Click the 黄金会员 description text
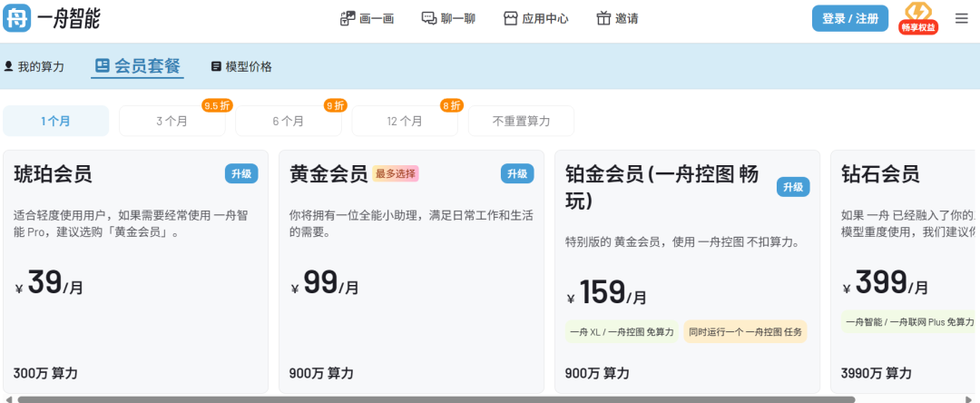The height and width of the screenshot is (403, 980). (x=411, y=224)
